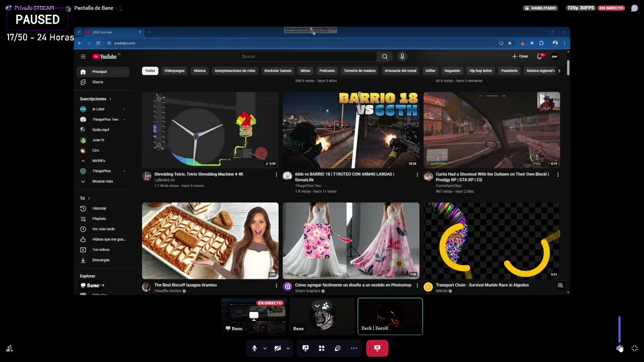The height and width of the screenshot is (362, 644).
Task: Mute stream volume speaker icon
Action: (x=619, y=348)
